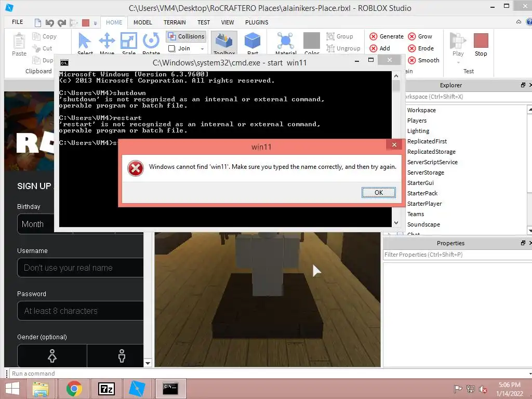532x399 pixels.
Task: Select the Select tool arrow icon
Action: pyautogui.click(x=85, y=41)
